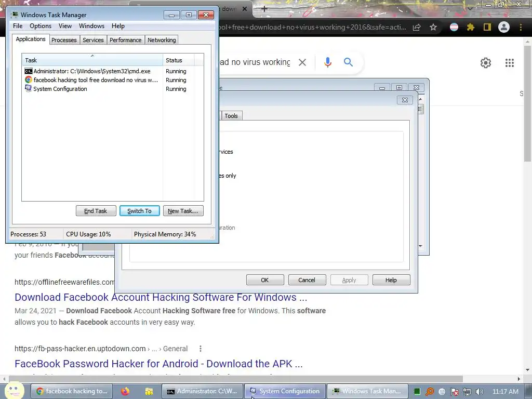This screenshot has height=399, width=532.
Task: Click the 11:17 AM clock
Action: pyautogui.click(x=505, y=392)
